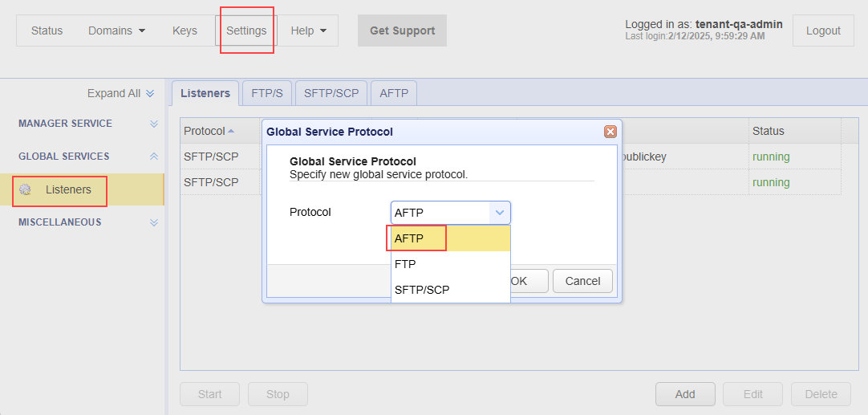
Task: Click the Get Support button
Action: [402, 31]
